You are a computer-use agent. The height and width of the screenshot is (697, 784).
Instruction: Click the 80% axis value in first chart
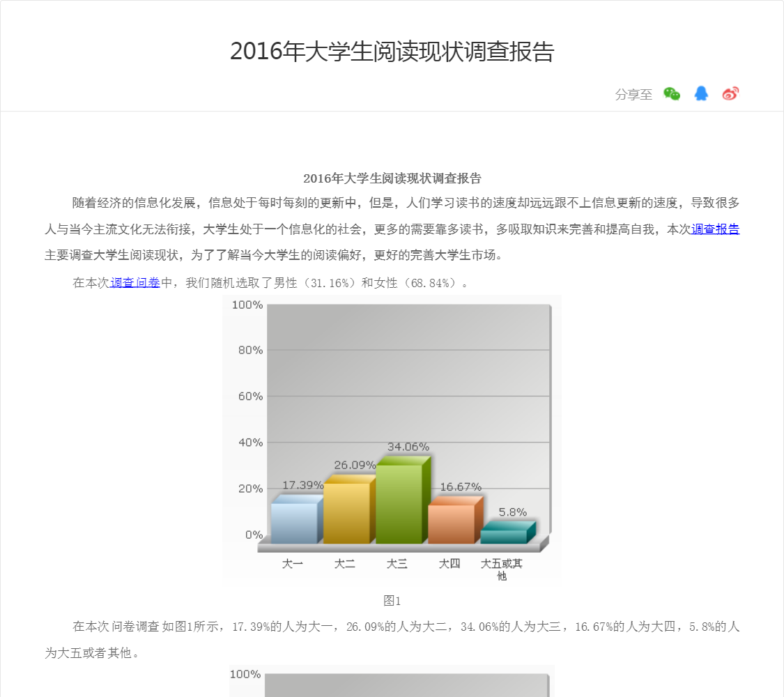point(250,351)
